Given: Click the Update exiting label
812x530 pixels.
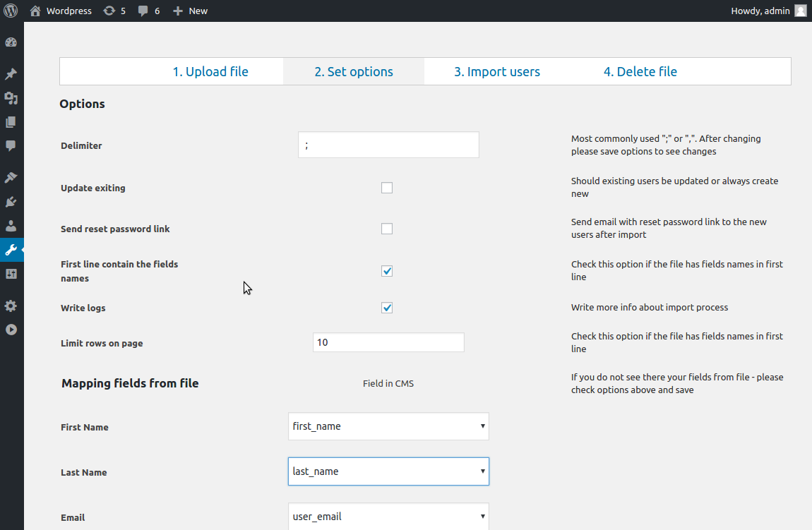Looking at the screenshot, I should pos(92,188).
